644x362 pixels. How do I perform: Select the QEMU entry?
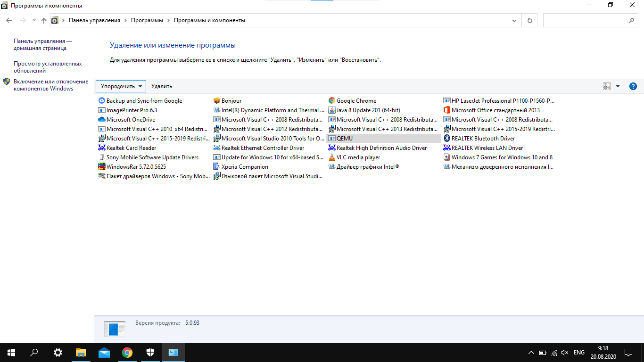click(x=383, y=138)
